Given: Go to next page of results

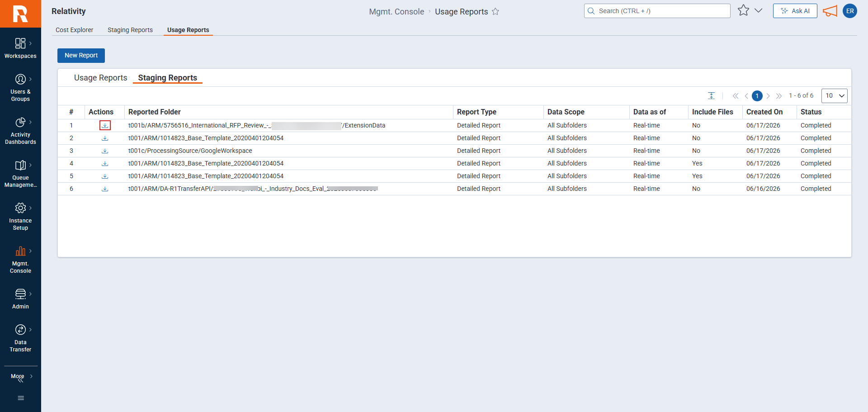Looking at the screenshot, I should click(768, 96).
